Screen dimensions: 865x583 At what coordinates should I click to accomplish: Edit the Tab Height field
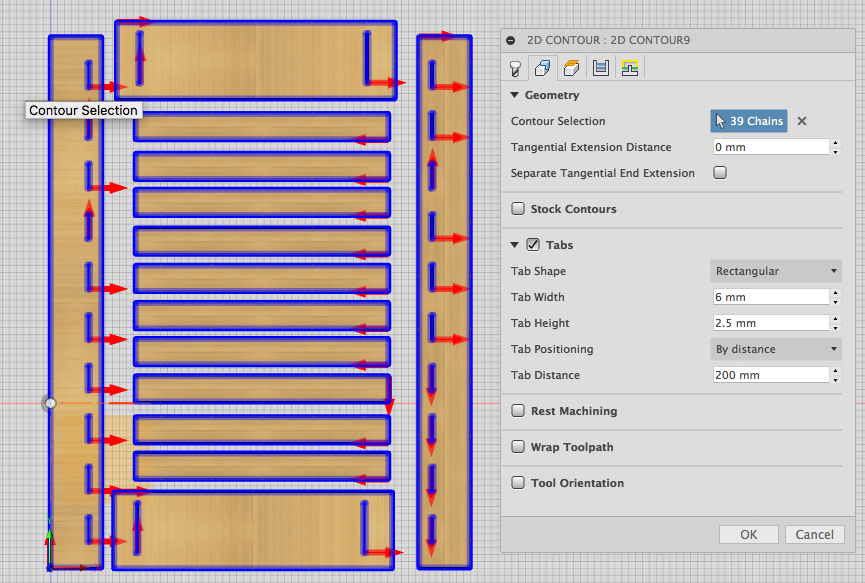pyautogui.click(x=771, y=323)
